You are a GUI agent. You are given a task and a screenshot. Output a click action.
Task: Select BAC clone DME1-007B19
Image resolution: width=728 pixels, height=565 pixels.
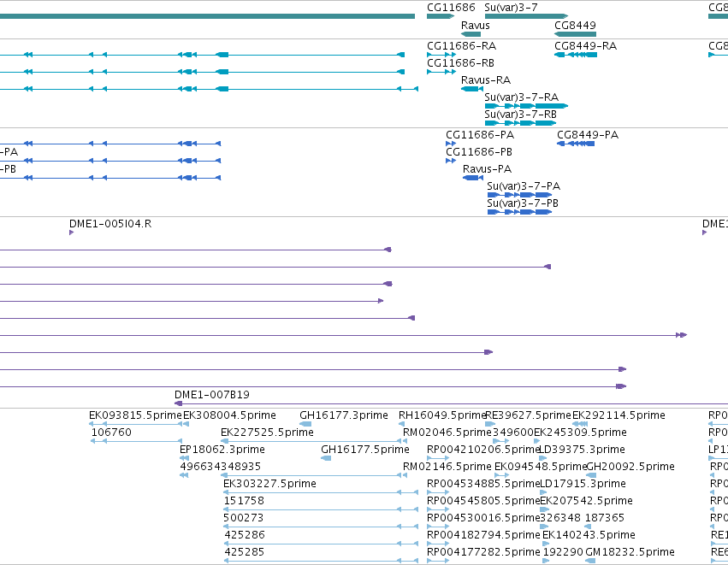coord(212,395)
